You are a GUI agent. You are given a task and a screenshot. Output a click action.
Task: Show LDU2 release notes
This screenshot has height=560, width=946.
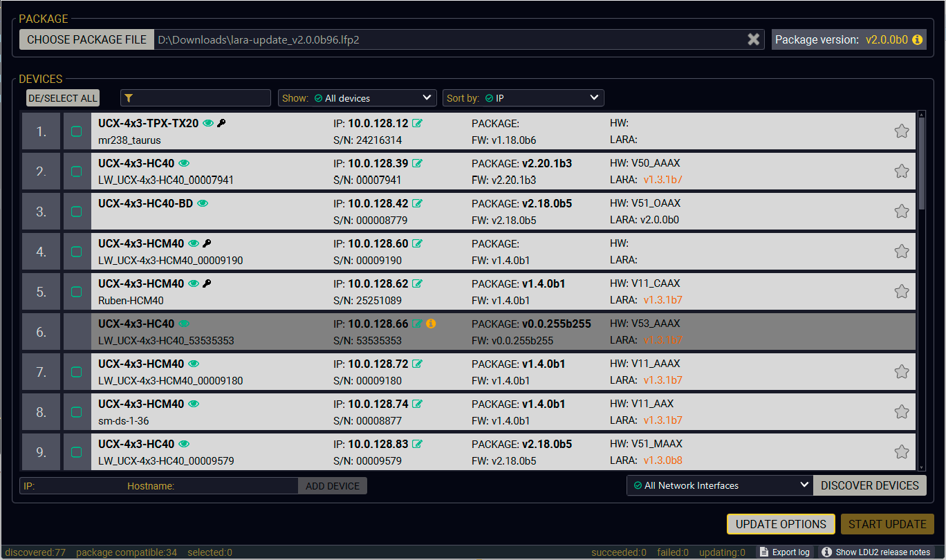pyautogui.click(x=876, y=552)
